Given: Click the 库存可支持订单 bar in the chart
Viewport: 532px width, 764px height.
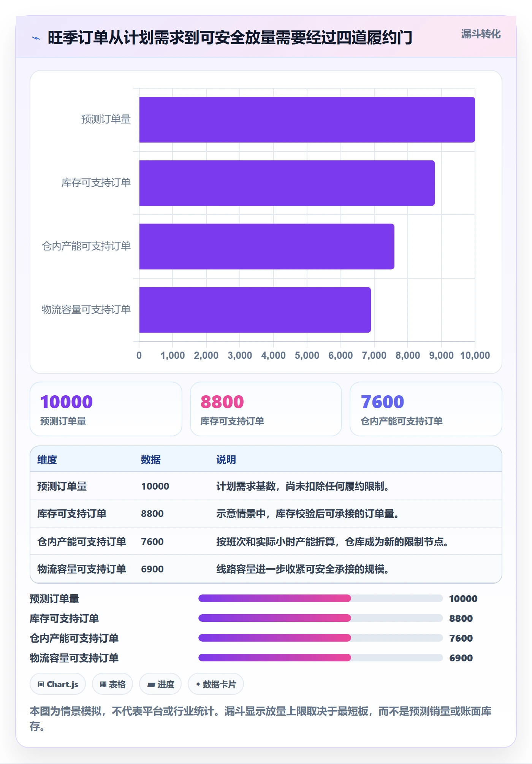Looking at the screenshot, I should tap(287, 183).
